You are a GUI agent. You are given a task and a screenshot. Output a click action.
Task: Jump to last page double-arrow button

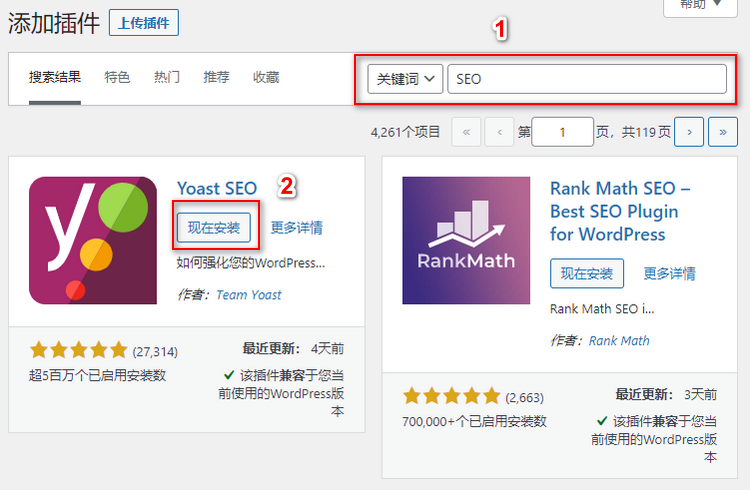point(723,132)
